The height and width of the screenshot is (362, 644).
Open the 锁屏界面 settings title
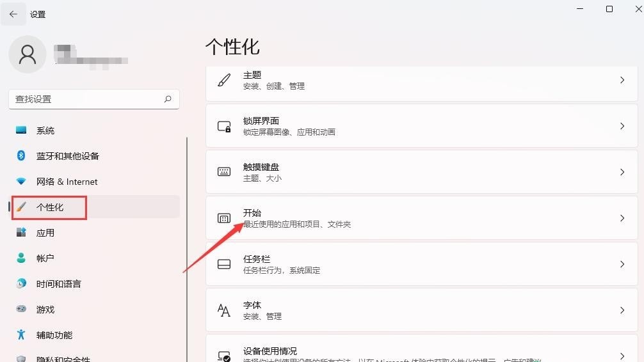(261, 121)
